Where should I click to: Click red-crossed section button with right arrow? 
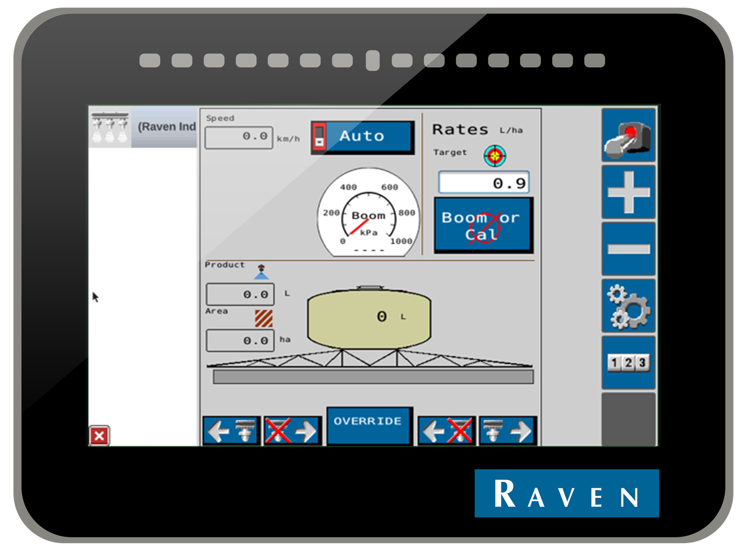292,431
